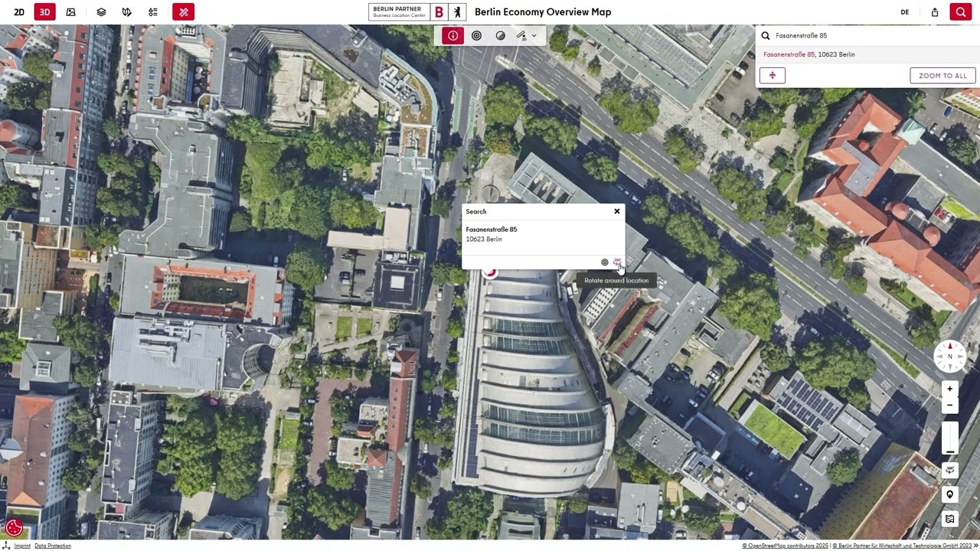Screen dimensions: 980x551
Task: Open the oblique aerial image view
Action: [71, 12]
